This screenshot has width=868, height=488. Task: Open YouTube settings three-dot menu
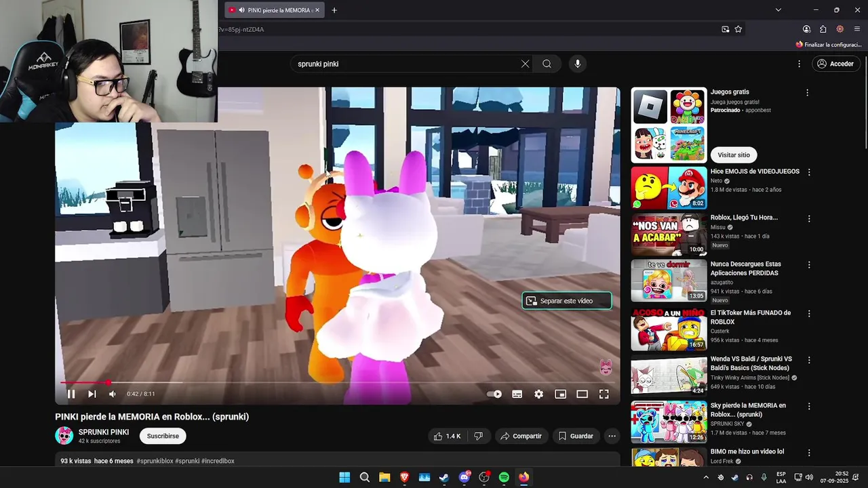(x=799, y=64)
